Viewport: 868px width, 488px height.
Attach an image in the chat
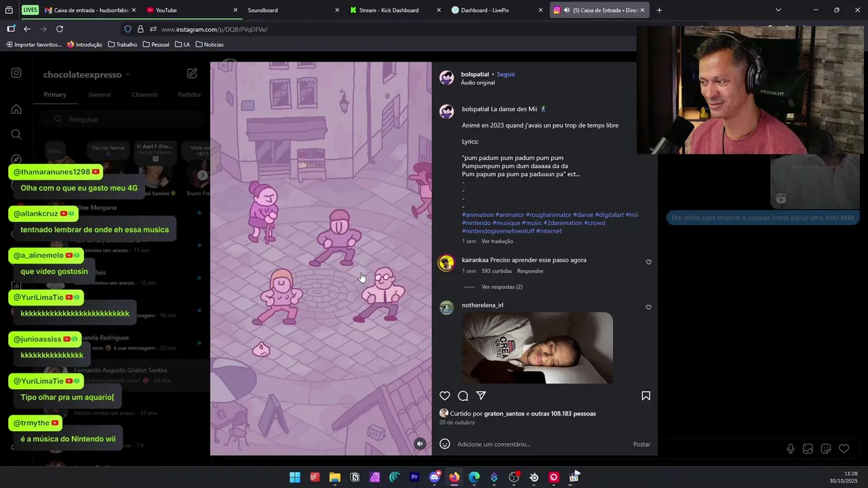(808, 449)
